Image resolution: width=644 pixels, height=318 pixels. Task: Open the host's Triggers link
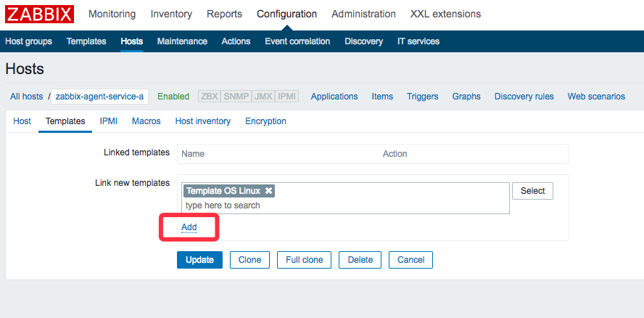pyautogui.click(x=423, y=97)
